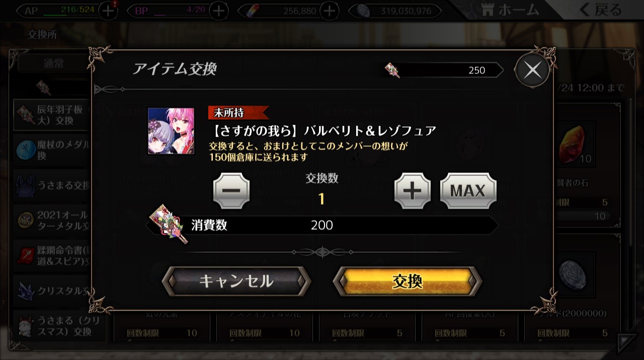Tap the plus icon next to AP

pos(108,11)
